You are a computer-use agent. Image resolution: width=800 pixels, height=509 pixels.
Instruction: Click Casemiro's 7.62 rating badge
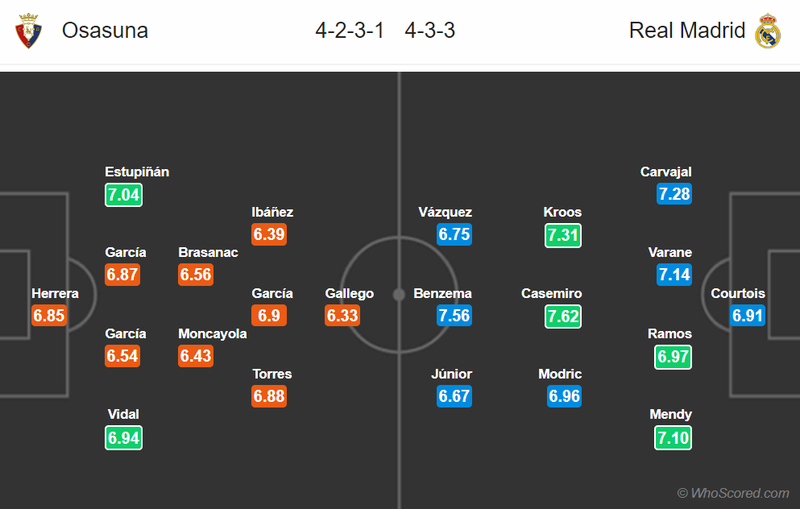[564, 316]
